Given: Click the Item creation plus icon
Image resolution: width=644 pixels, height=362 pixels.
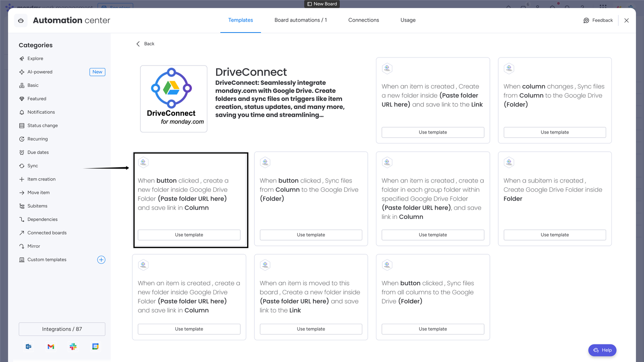Looking at the screenshot, I should pos(22,179).
